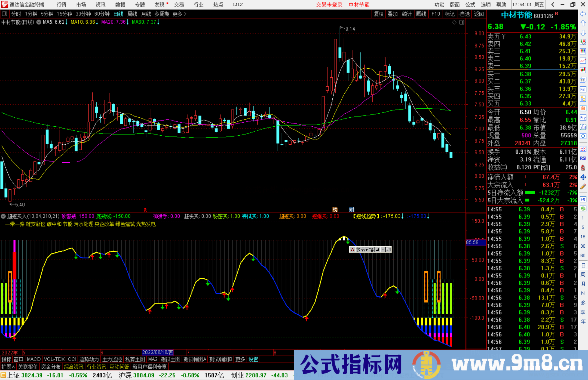Viewport: 588px width, 380px height.
Task: Select the 周 weekly period in sidebar
Action: click(x=583, y=275)
